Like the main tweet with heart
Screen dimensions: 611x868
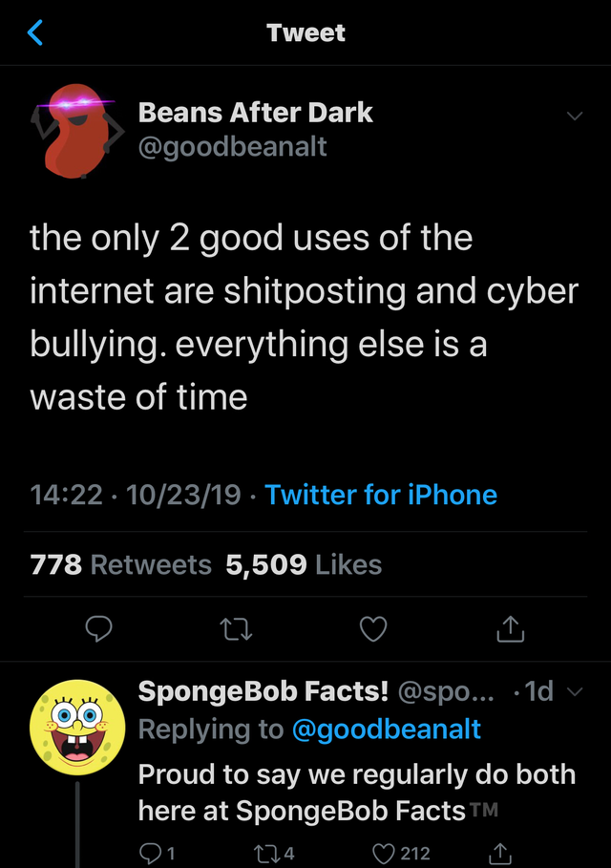373,627
